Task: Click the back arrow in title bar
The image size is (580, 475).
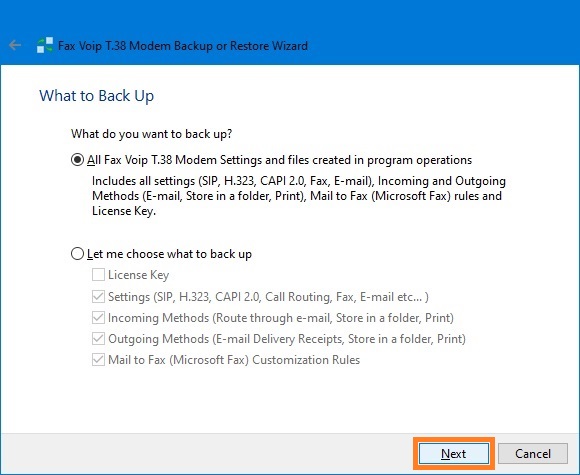Action: pos(15,45)
